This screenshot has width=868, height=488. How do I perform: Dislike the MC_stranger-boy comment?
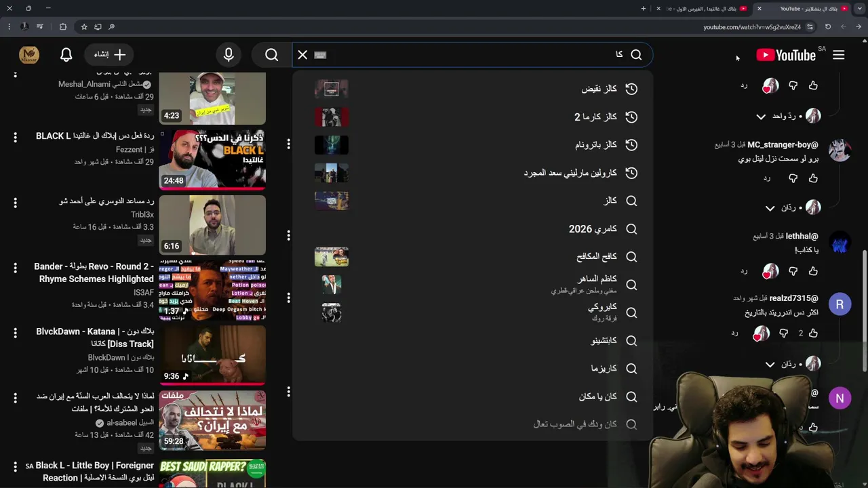click(793, 178)
